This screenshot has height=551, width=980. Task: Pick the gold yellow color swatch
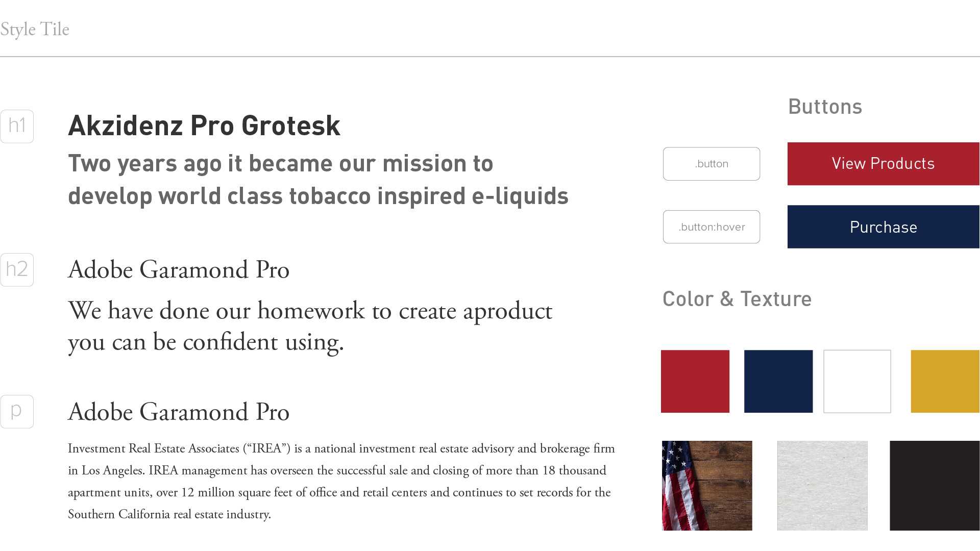(x=945, y=381)
